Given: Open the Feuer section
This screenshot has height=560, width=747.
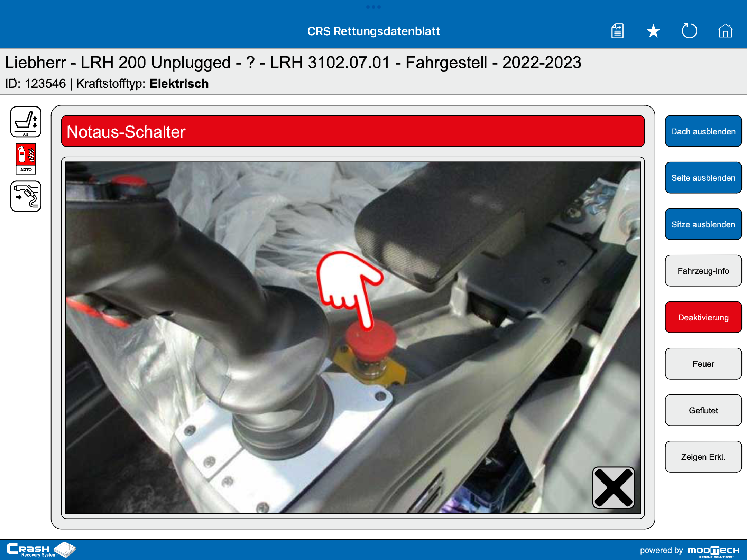Looking at the screenshot, I should 703,364.
